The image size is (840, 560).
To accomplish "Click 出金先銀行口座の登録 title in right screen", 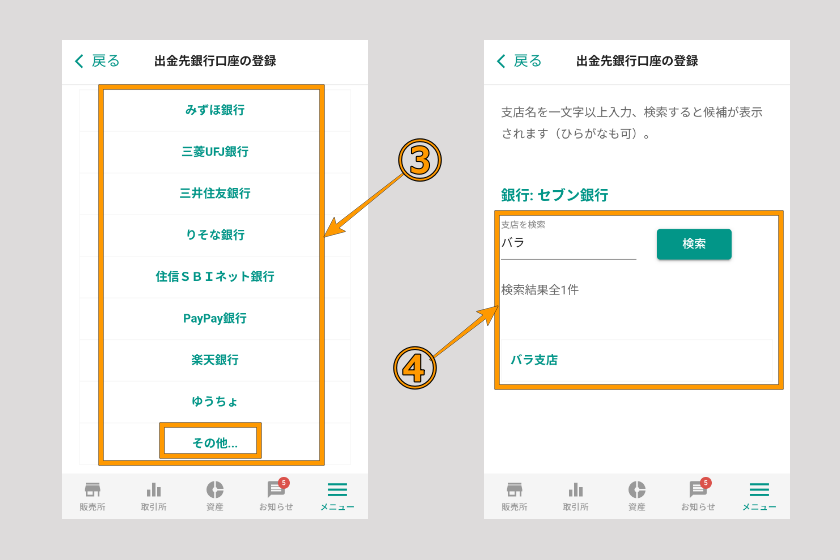I will 638,61.
